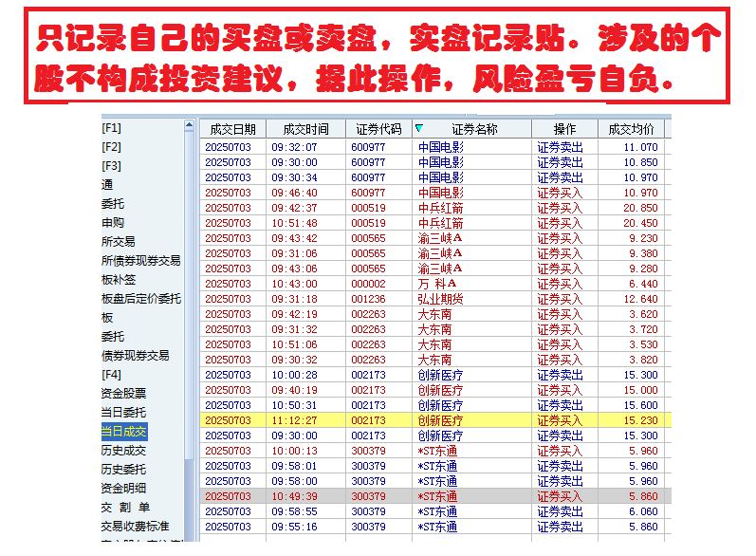Select 板补签 sidebar entry
756x556 pixels.
(119, 280)
